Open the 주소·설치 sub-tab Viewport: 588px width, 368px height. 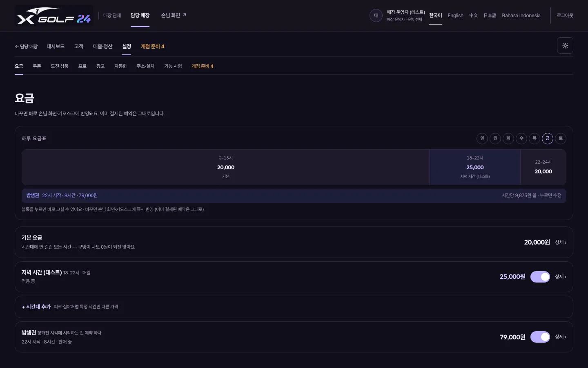[x=145, y=66]
